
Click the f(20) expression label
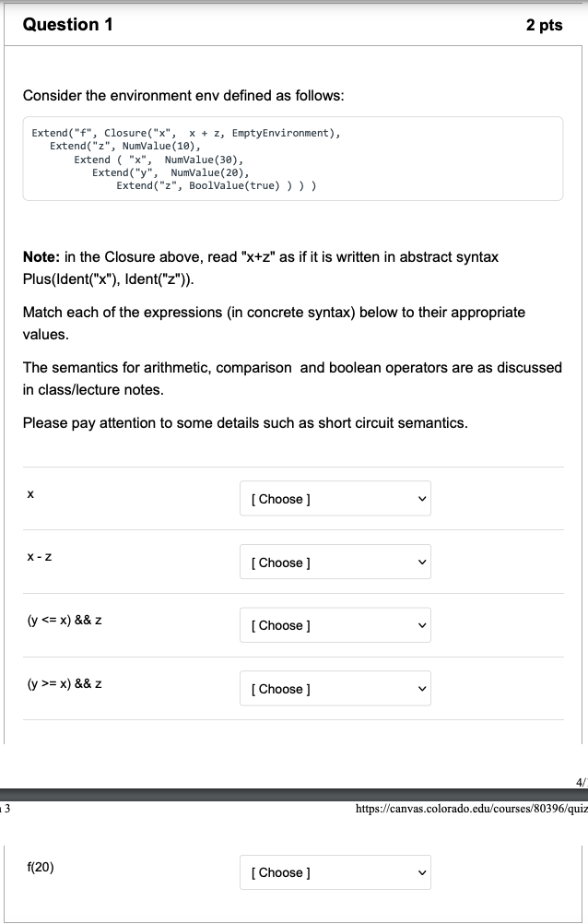[38, 867]
